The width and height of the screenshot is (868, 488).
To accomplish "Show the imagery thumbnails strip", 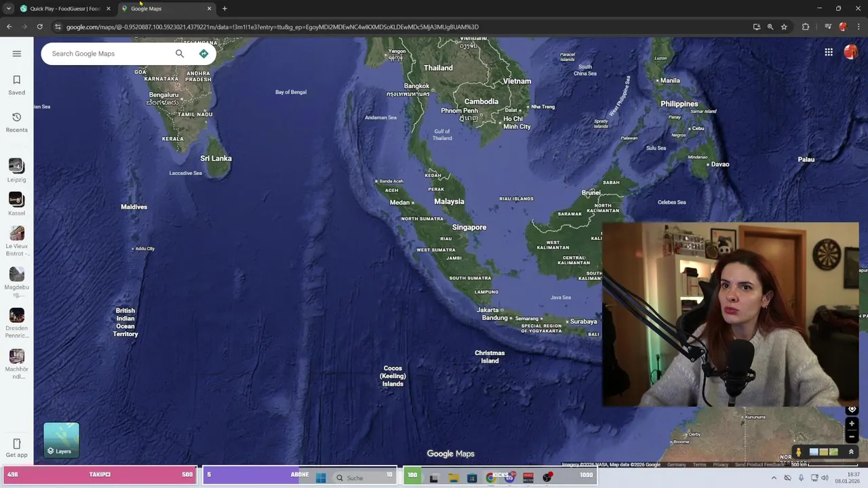I will [823, 452].
